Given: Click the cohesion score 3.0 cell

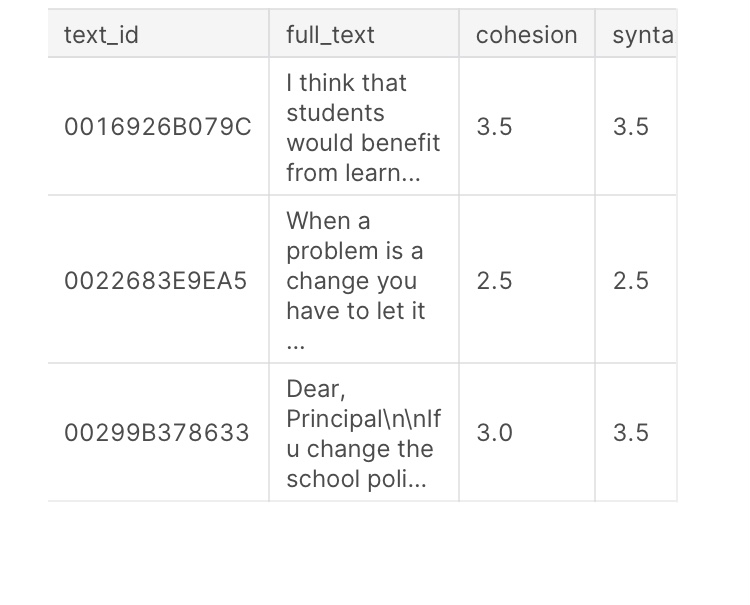Looking at the screenshot, I should pos(494,433).
